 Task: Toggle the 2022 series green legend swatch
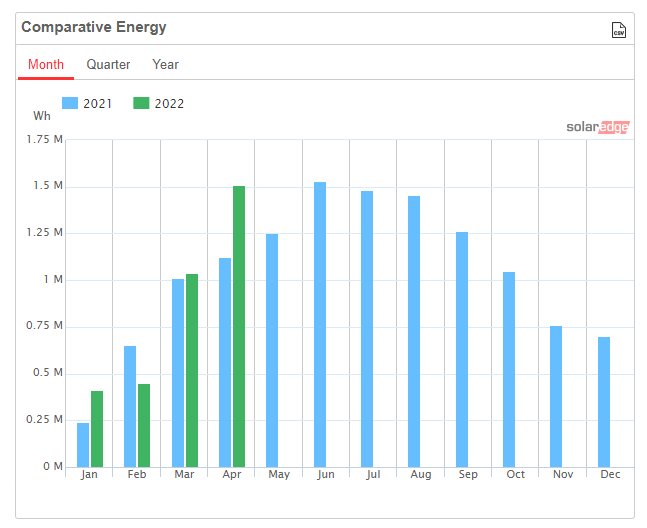(141, 103)
